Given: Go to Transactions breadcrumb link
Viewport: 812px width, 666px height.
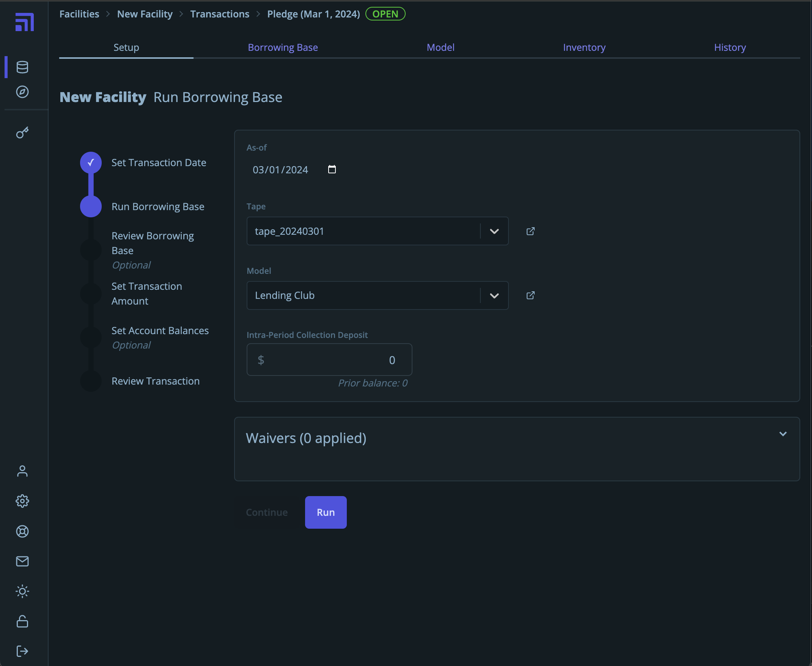Looking at the screenshot, I should (219, 14).
